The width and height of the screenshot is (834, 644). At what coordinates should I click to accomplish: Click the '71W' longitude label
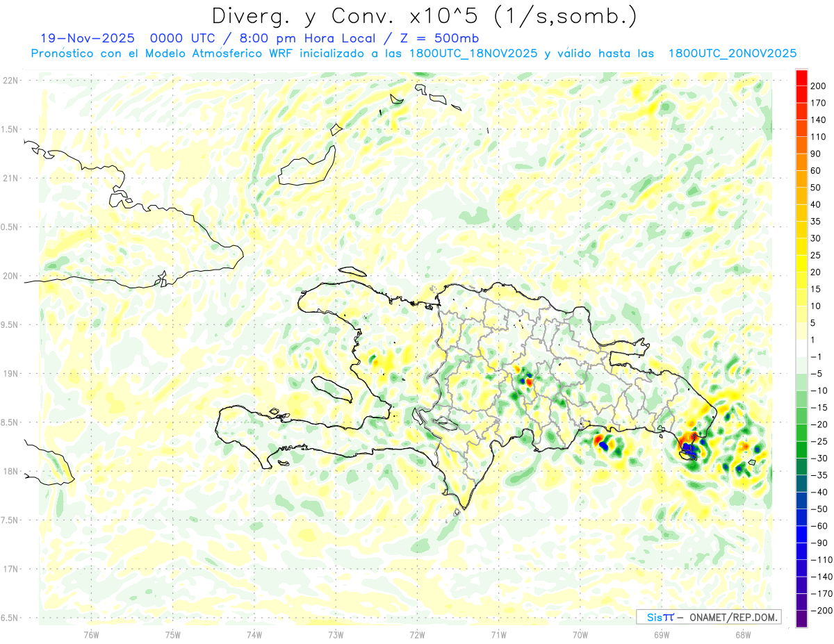point(498,634)
